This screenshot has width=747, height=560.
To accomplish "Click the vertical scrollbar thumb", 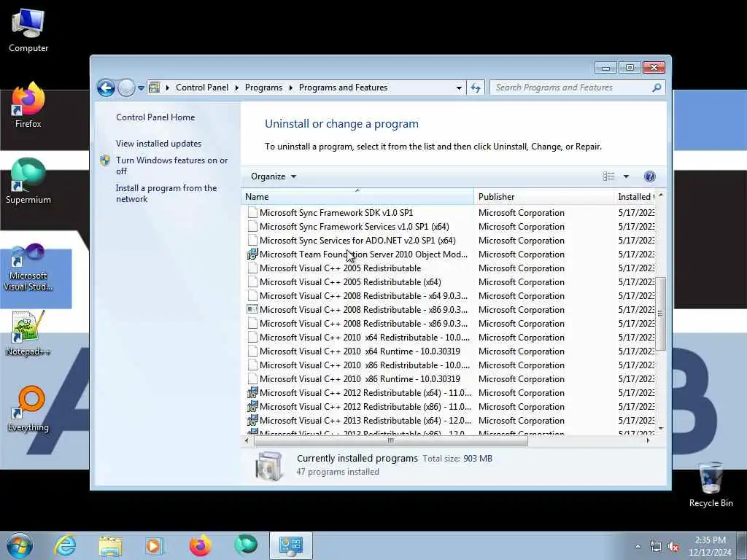I will pyautogui.click(x=660, y=314).
